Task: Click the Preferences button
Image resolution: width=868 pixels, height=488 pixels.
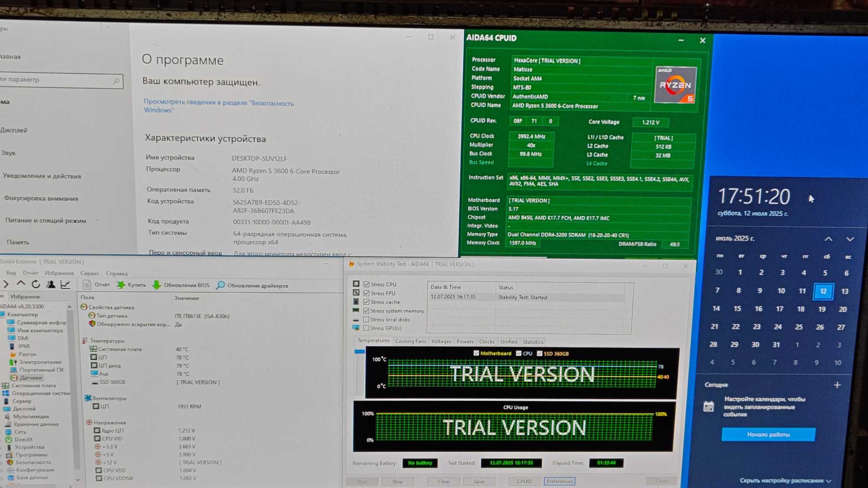Action: (x=559, y=481)
